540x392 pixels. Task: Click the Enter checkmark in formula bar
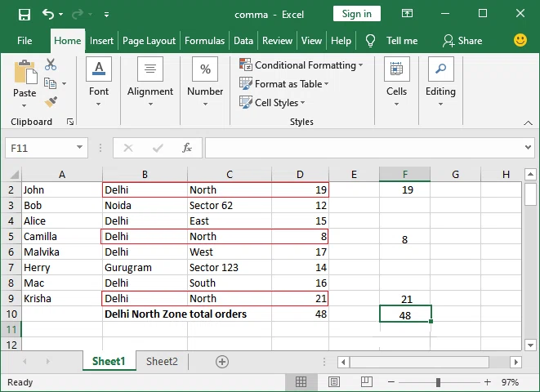click(x=158, y=148)
